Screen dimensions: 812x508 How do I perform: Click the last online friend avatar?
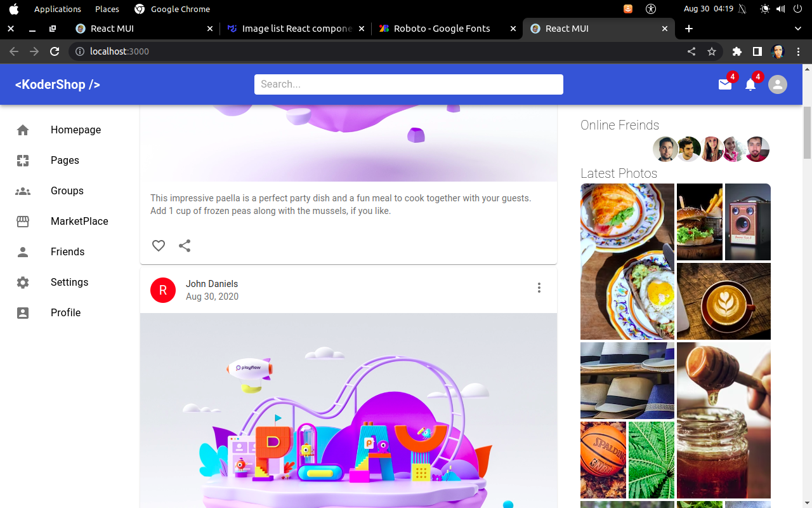[x=757, y=149]
